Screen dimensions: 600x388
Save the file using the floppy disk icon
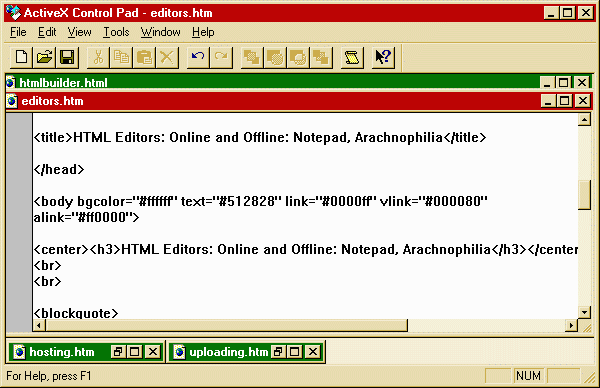(x=67, y=57)
